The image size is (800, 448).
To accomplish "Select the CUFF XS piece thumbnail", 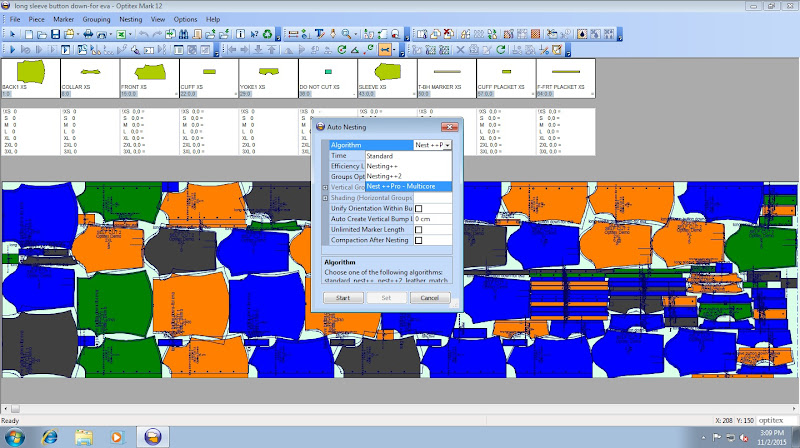I will [x=209, y=78].
